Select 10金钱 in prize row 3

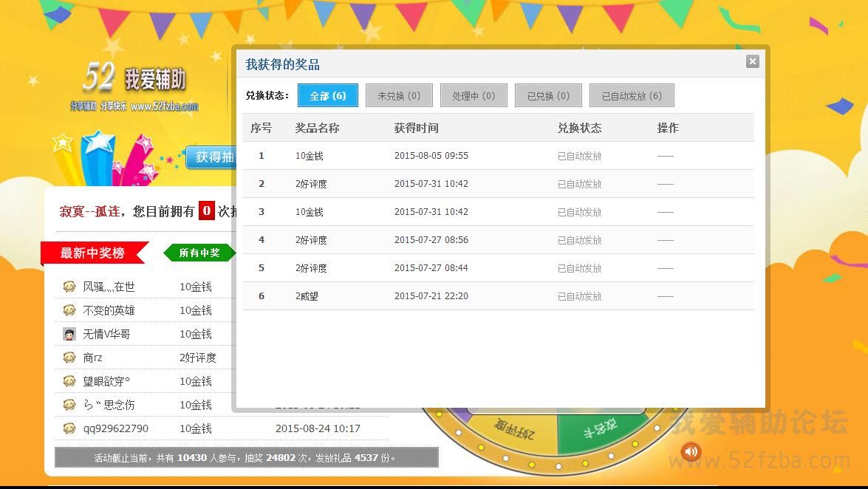click(x=309, y=212)
